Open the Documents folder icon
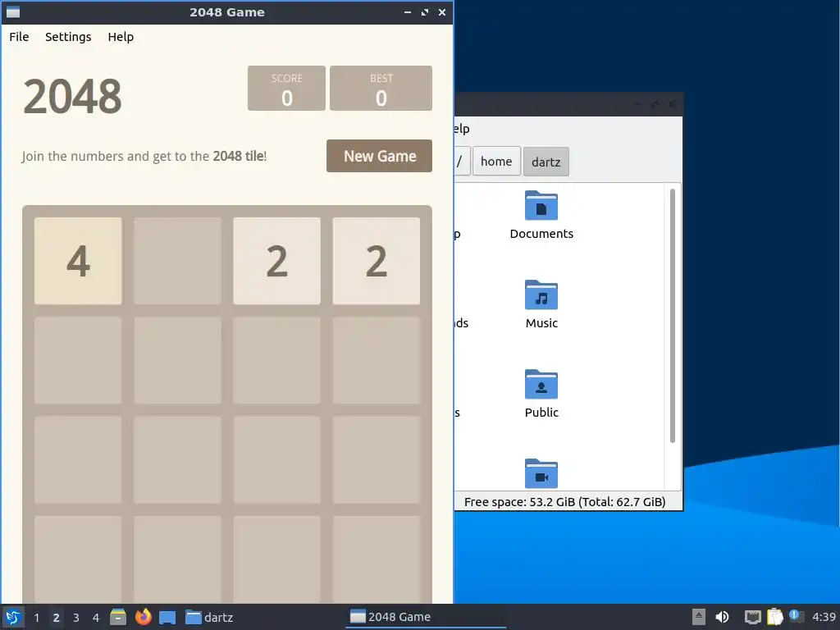Viewport: 840px width, 630px height. coord(541,206)
